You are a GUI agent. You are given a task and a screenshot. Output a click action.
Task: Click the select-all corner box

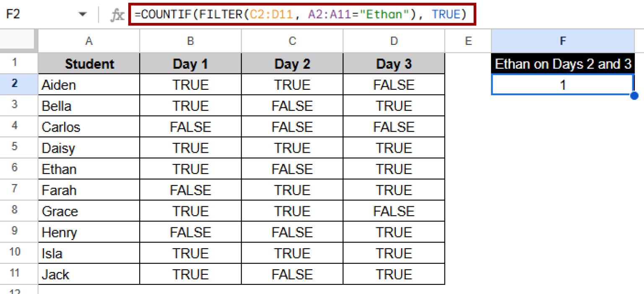[x=18, y=41]
